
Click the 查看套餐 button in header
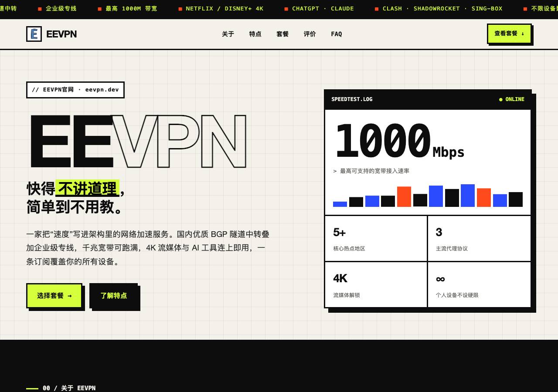509,34
